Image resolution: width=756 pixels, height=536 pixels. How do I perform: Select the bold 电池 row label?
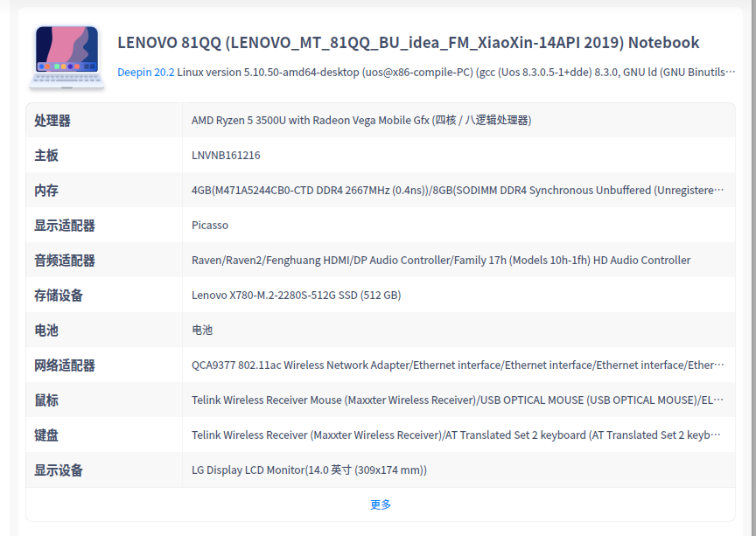[46, 331]
